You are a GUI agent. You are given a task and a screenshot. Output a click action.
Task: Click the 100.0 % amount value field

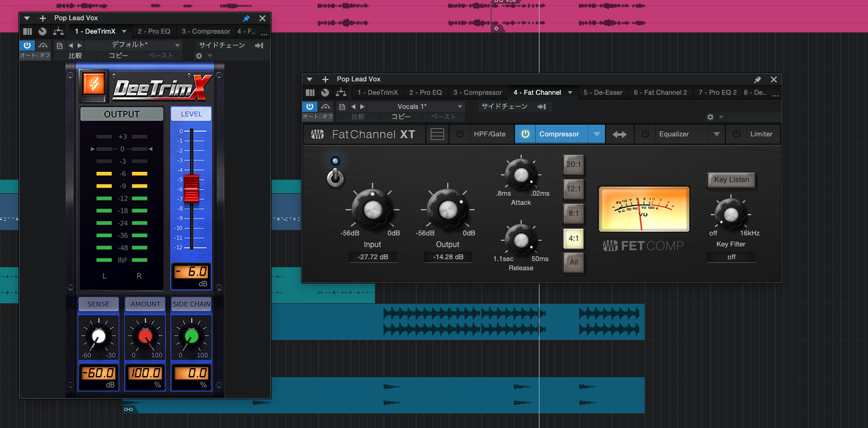point(145,373)
